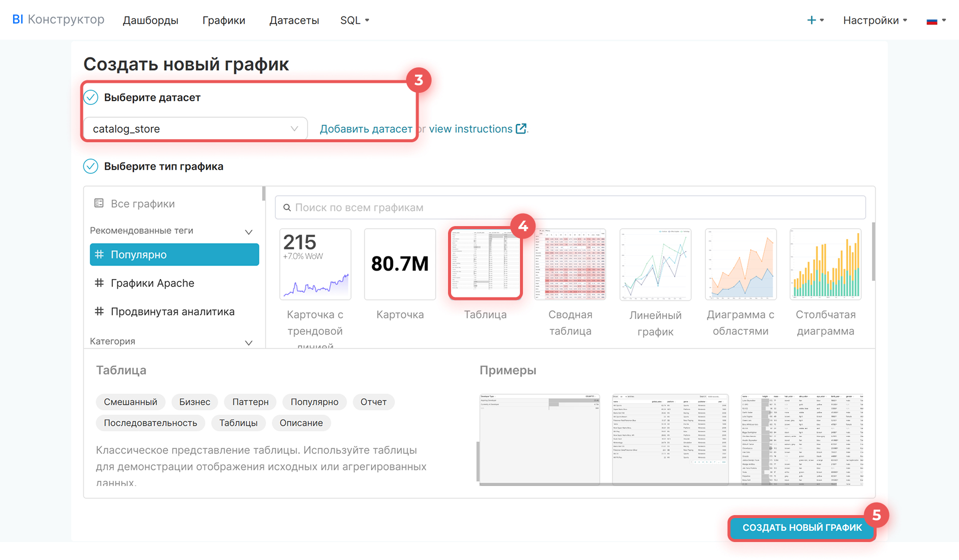
Task: Expand the Категория section chevron
Action: [249, 342]
